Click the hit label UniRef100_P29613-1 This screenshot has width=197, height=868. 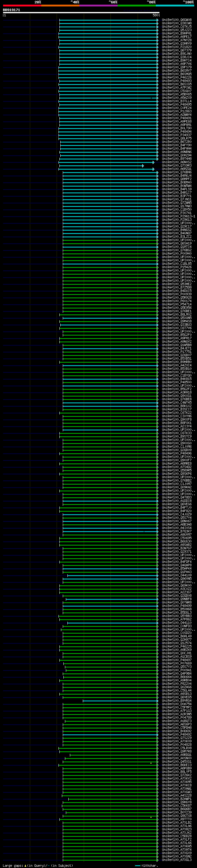tap(179, 216)
